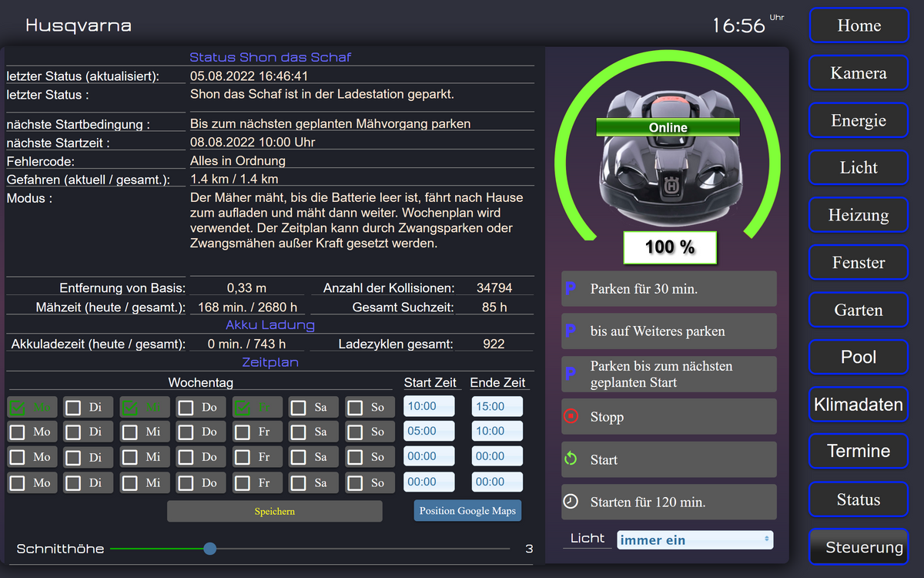This screenshot has height=578, width=924.
Task: Save the schedule with Speichern
Action: coord(275,511)
